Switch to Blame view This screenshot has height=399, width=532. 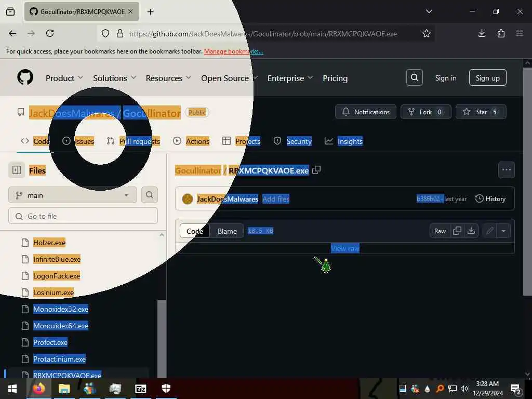227,231
